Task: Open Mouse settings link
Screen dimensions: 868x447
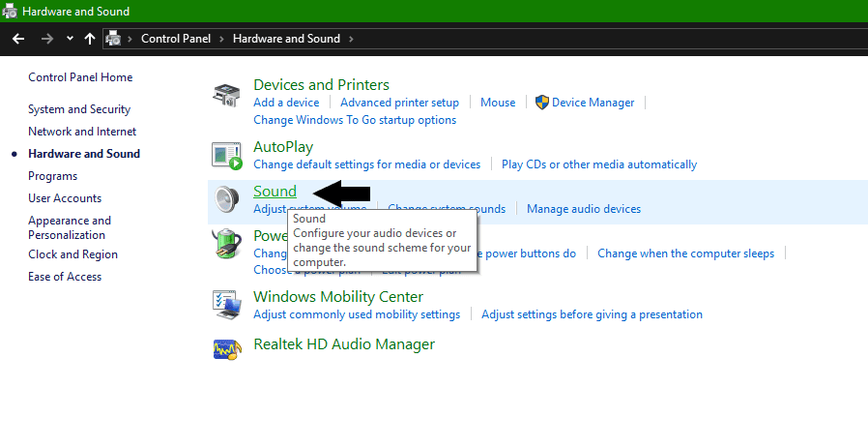Action: [498, 103]
